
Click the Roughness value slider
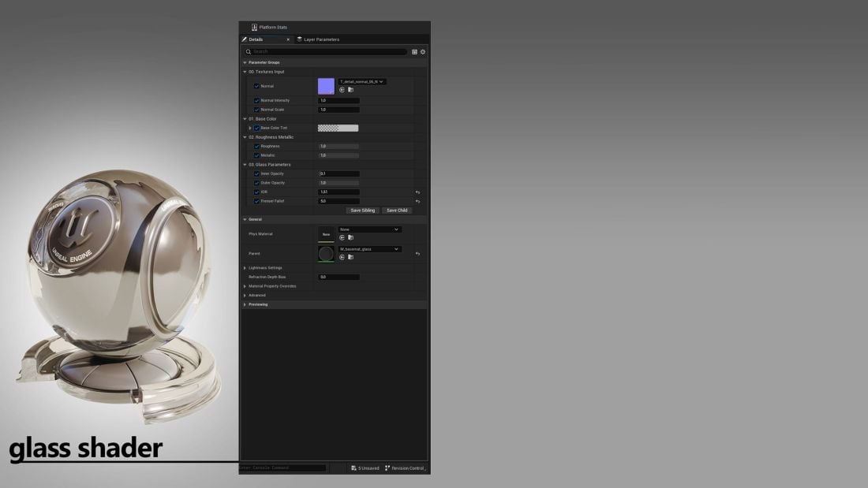[x=339, y=146]
